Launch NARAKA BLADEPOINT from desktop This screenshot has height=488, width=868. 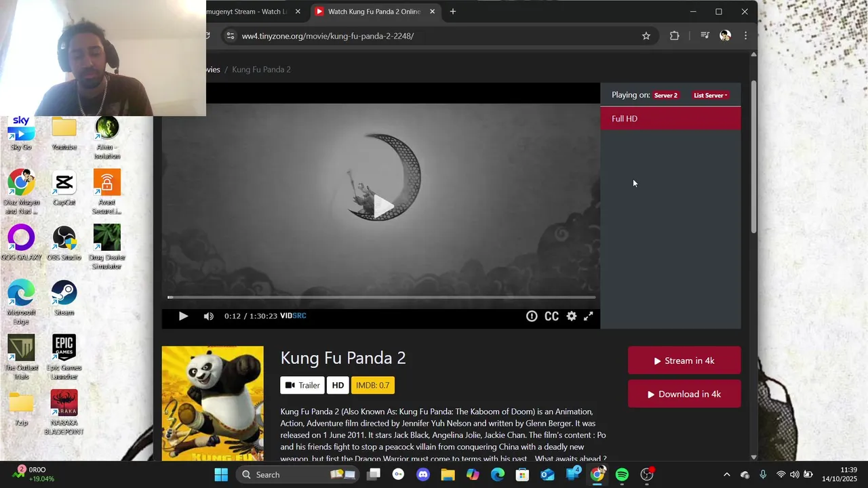click(x=64, y=413)
